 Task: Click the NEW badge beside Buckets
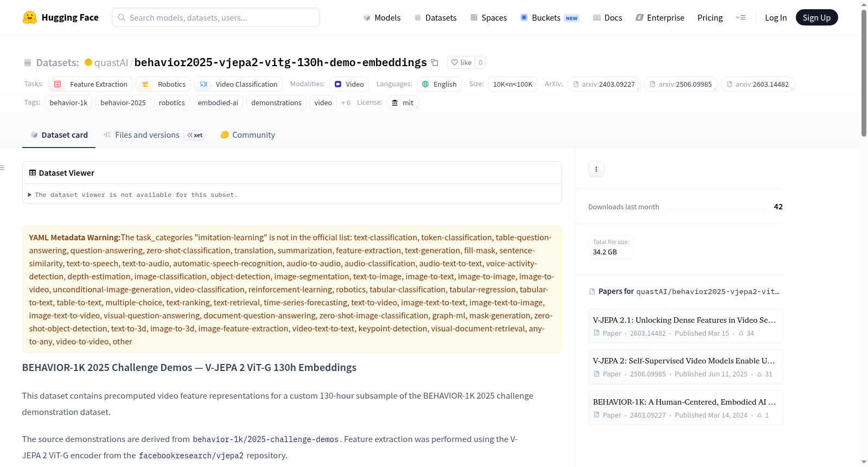tap(572, 18)
